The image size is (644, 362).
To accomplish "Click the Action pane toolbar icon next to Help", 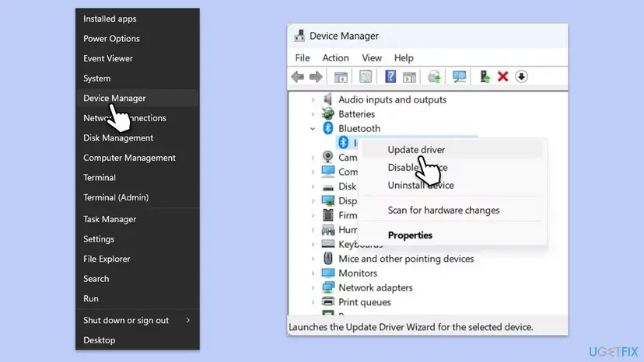I will coord(409,77).
